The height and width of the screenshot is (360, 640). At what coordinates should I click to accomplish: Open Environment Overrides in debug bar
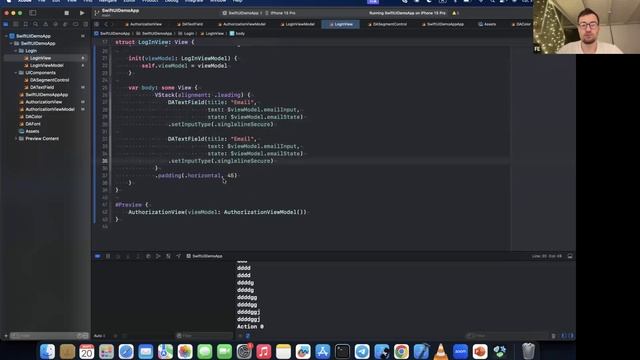click(x=168, y=256)
